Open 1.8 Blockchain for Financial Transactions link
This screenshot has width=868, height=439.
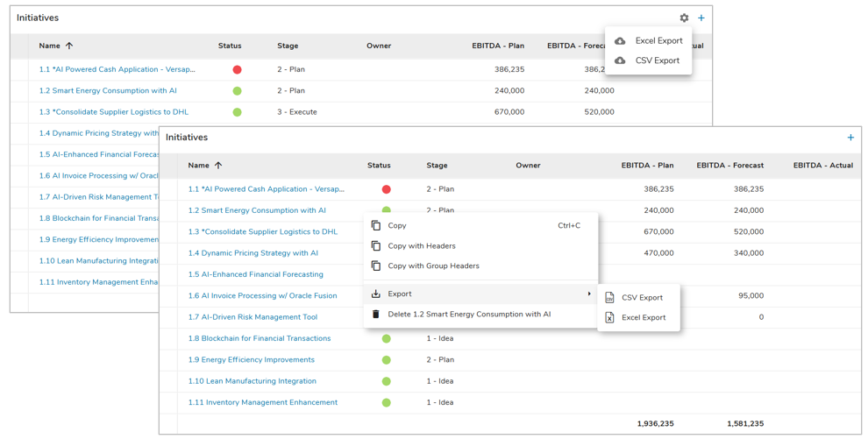(259, 338)
